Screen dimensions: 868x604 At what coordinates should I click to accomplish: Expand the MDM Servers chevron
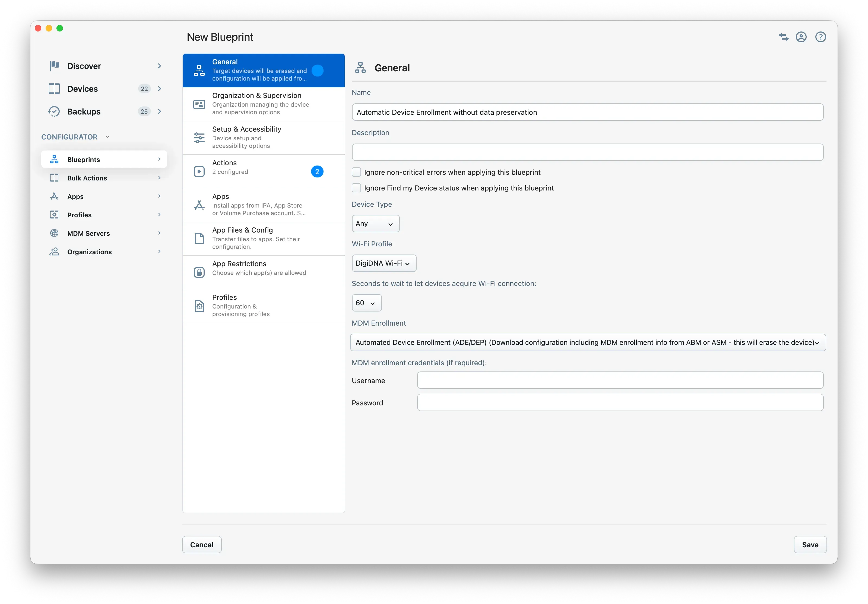[x=159, y=233]
